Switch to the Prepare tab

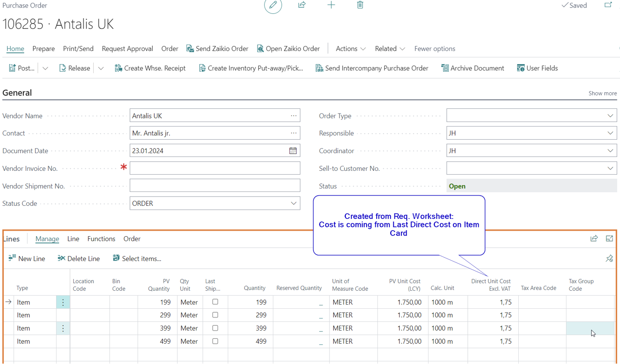(43, 49)
